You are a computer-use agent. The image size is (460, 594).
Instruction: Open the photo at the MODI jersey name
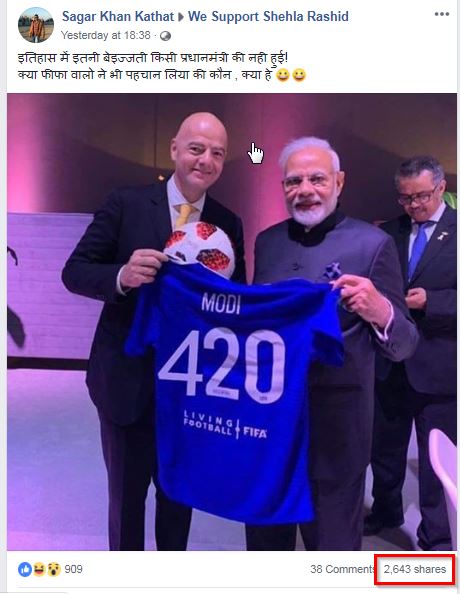point(221,303)
